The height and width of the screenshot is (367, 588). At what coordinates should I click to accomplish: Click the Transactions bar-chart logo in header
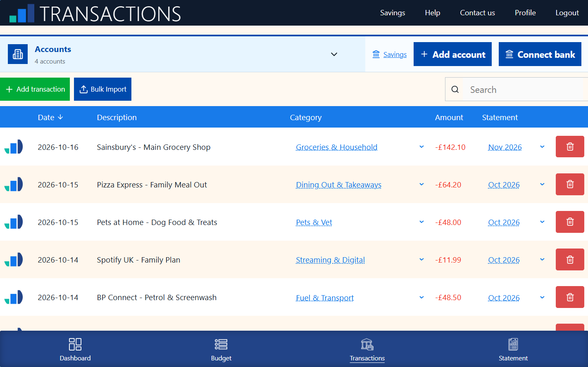coord(22,13)
